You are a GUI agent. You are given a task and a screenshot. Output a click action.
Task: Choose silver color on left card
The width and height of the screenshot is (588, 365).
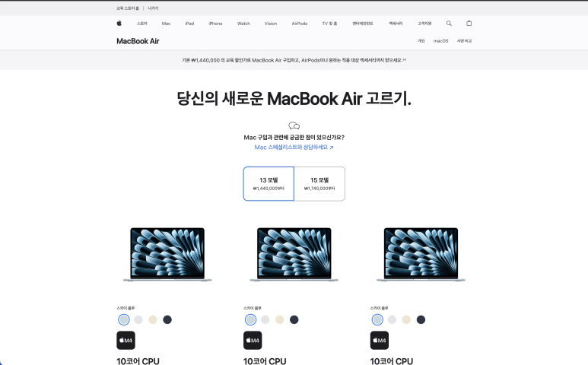coord(138,319)
